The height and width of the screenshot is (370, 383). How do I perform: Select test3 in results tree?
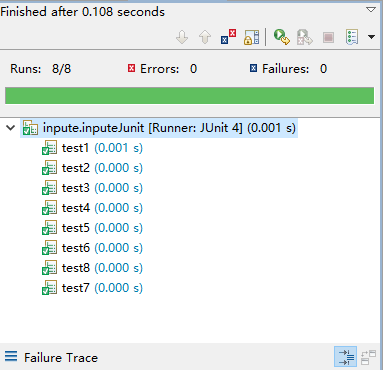click(92, 188)
